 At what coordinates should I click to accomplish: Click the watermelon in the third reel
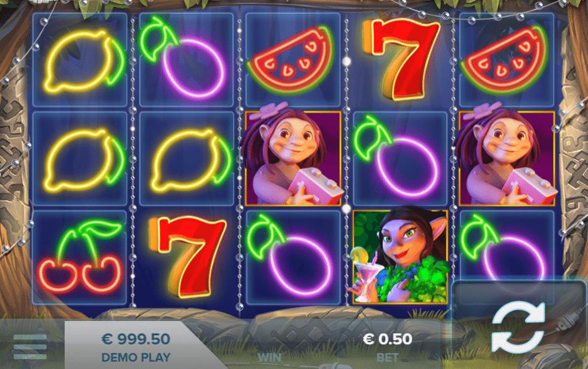coord(291,60)
